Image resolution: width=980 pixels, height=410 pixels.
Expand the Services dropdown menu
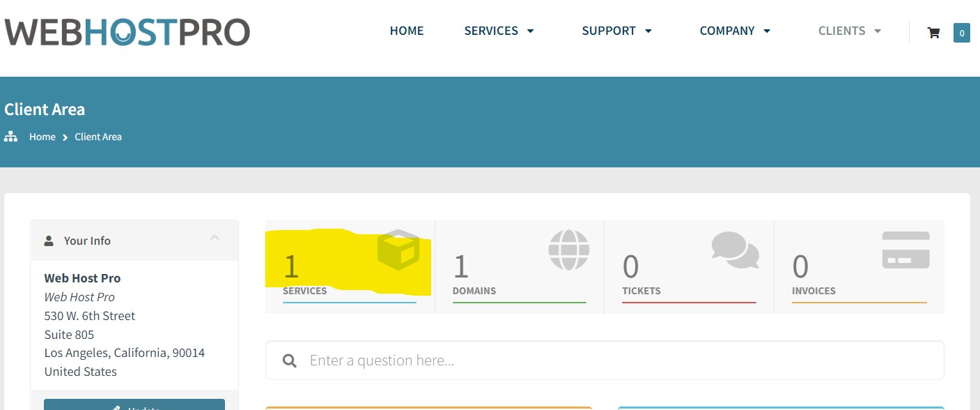click(499, 31)
